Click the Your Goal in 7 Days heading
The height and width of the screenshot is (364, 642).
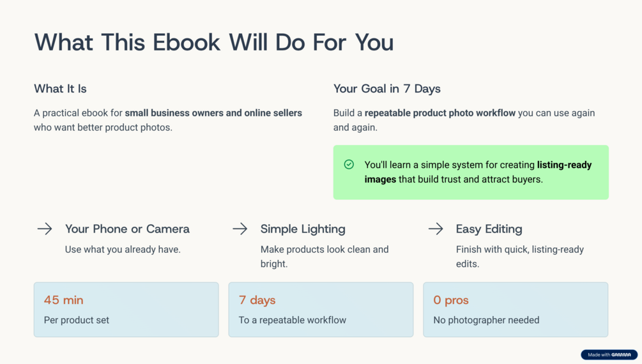click(387, 89)
